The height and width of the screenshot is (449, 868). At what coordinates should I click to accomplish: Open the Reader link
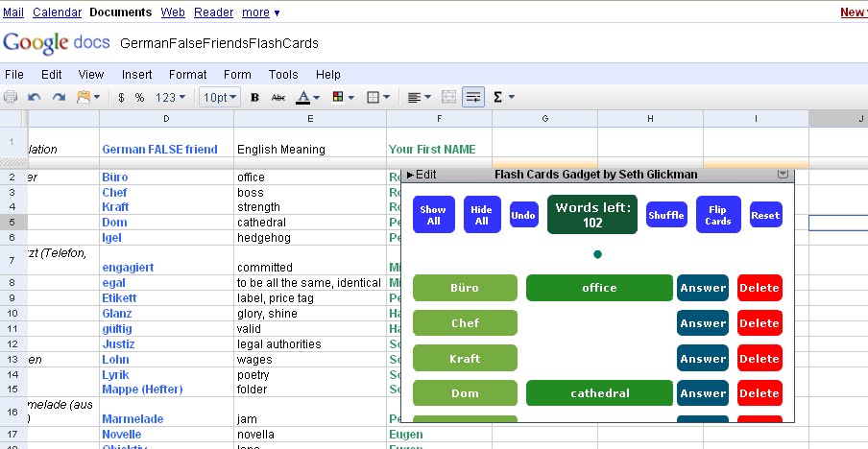pos(214,12)
